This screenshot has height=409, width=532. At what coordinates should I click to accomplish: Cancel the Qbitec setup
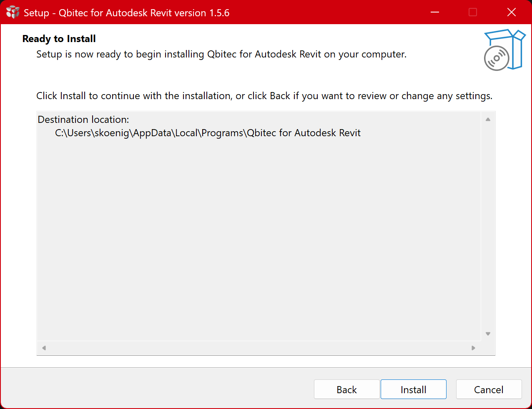489,389
